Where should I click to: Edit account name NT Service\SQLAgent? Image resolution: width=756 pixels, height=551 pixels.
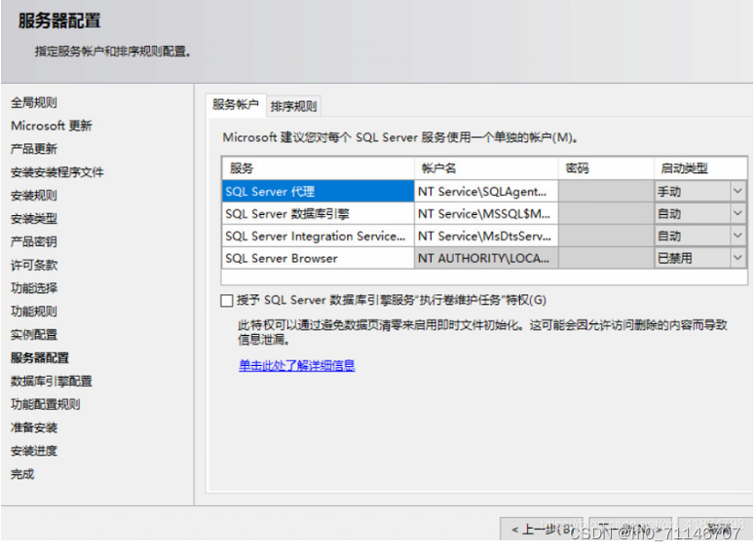click(x=486, y=191)
